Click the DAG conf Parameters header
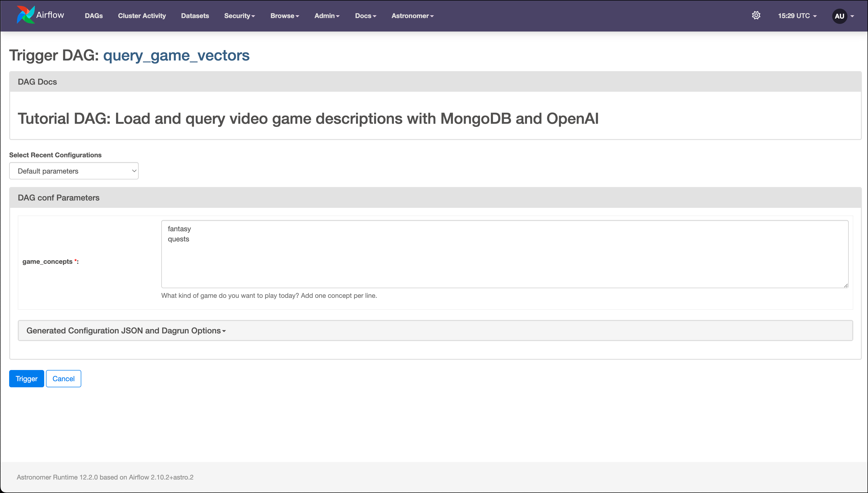 [435, 197]
